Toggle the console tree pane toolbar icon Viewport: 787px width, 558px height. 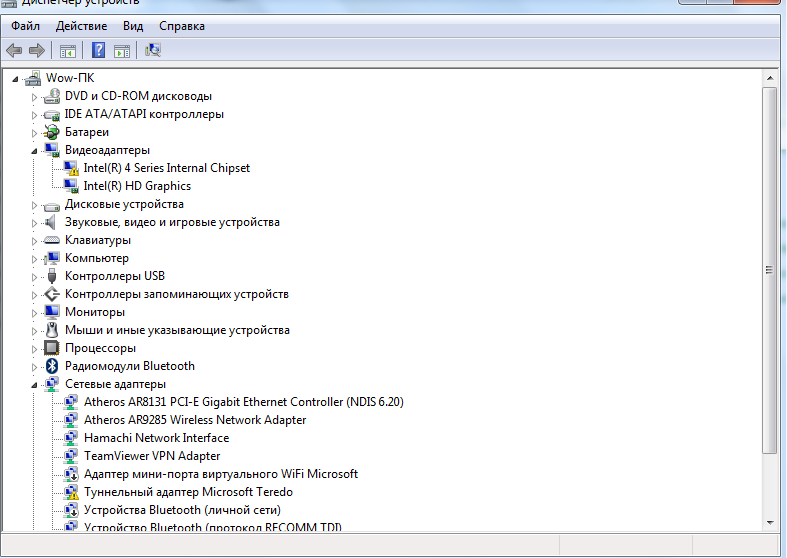tap(68, 51)
